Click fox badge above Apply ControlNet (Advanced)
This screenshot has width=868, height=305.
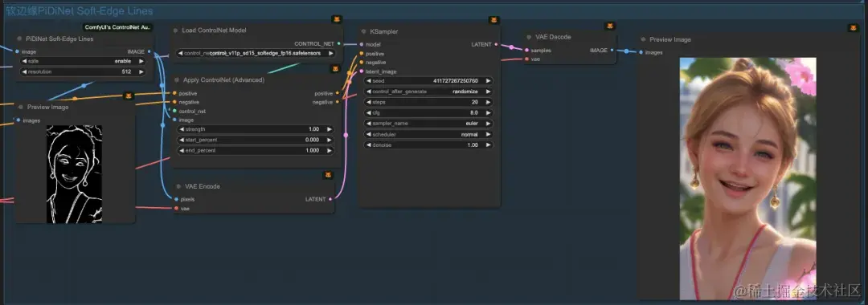(335, 69)
